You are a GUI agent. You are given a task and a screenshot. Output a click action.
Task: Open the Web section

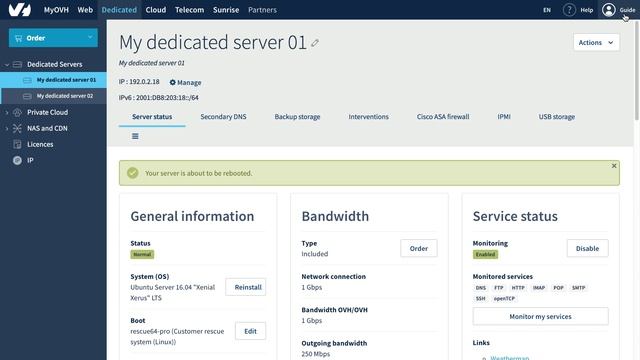(85, 10)
